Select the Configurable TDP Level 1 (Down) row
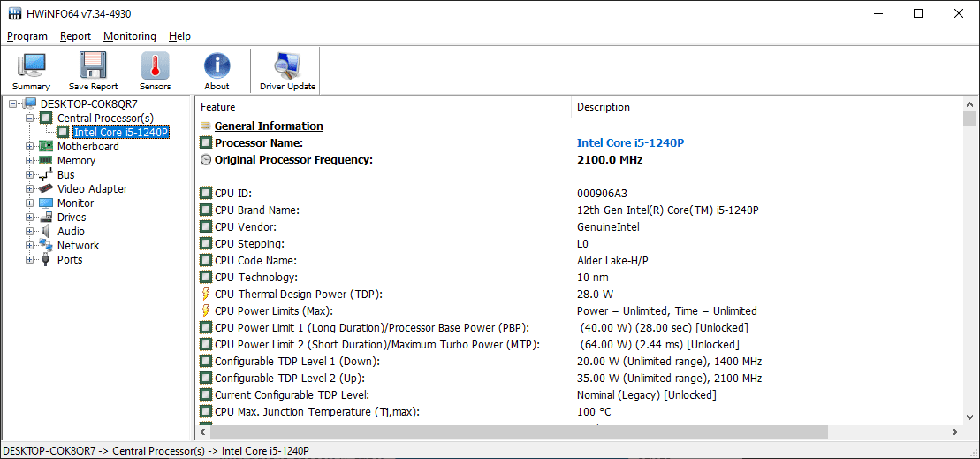Viewport: 980px width, 459px height. point(580,362)
